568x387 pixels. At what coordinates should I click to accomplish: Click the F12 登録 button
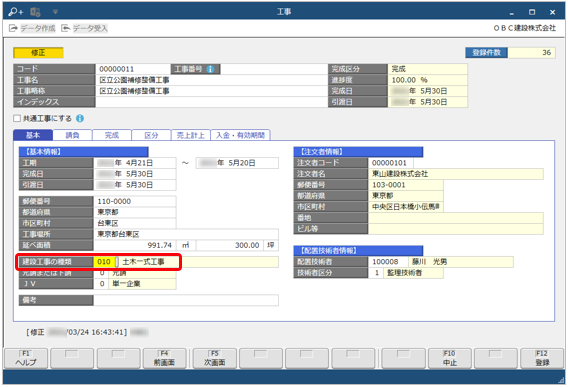click(x=542, y=358)
